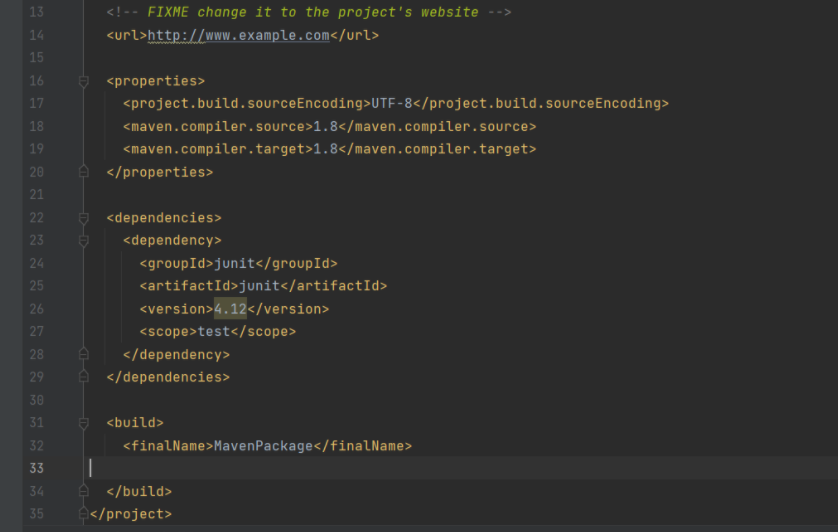Screen dimensions: 838x532
Task: Click closing maven.compiler.target tag
Action: pyautogui.click(x=437, y=149)
